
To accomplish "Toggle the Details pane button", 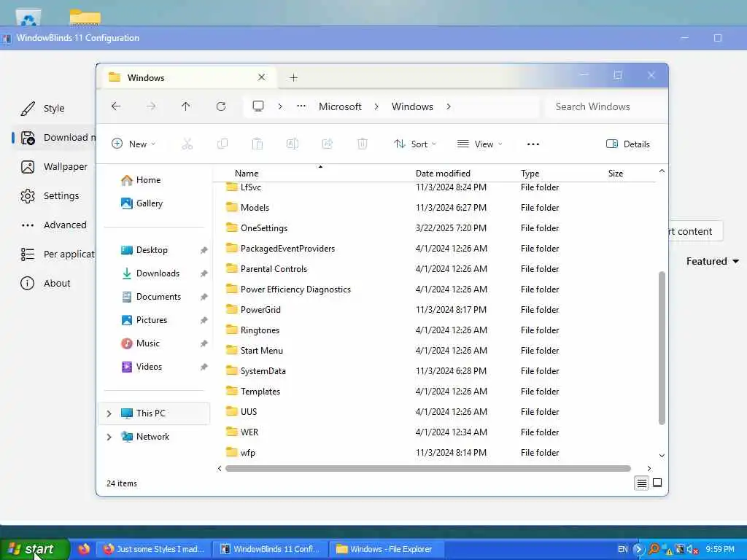I will click(x=628, y=144).
